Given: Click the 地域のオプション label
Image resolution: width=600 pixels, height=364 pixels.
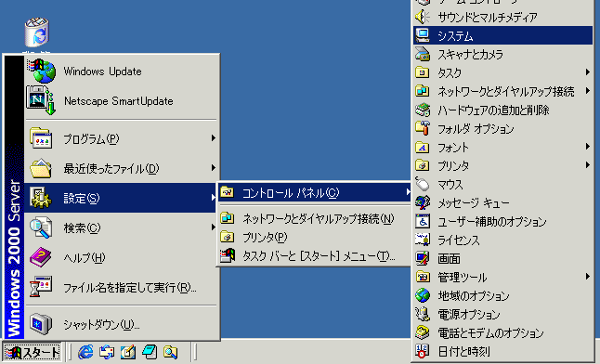Looking at the screenshot, I should point(474,296).
